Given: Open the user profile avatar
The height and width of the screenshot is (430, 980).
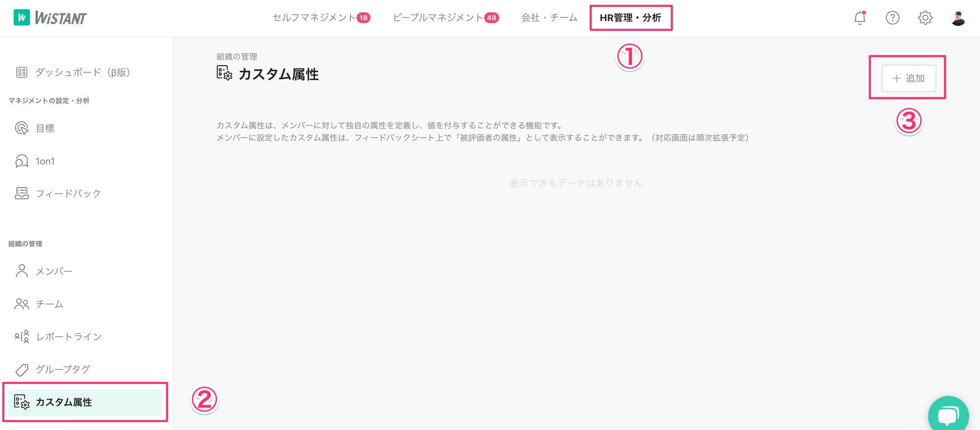Looking at the screenshot, I should coord(957,18).
